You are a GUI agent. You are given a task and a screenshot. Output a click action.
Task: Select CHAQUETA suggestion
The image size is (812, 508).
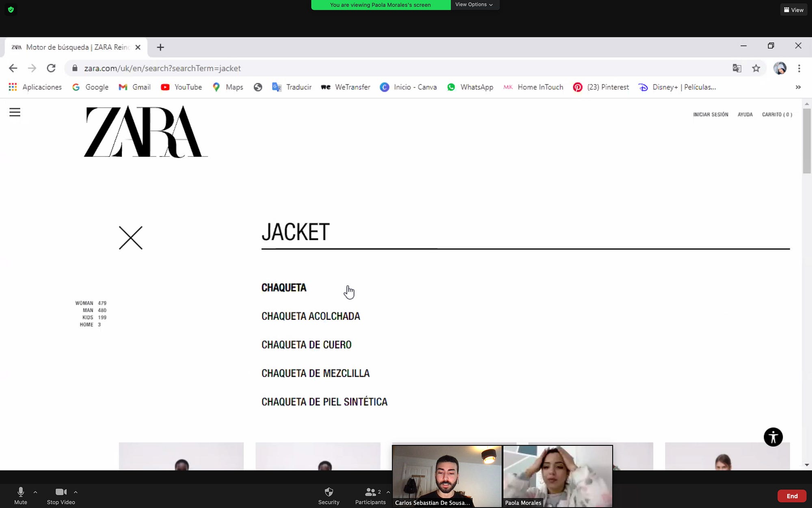[x=284, y=288]
